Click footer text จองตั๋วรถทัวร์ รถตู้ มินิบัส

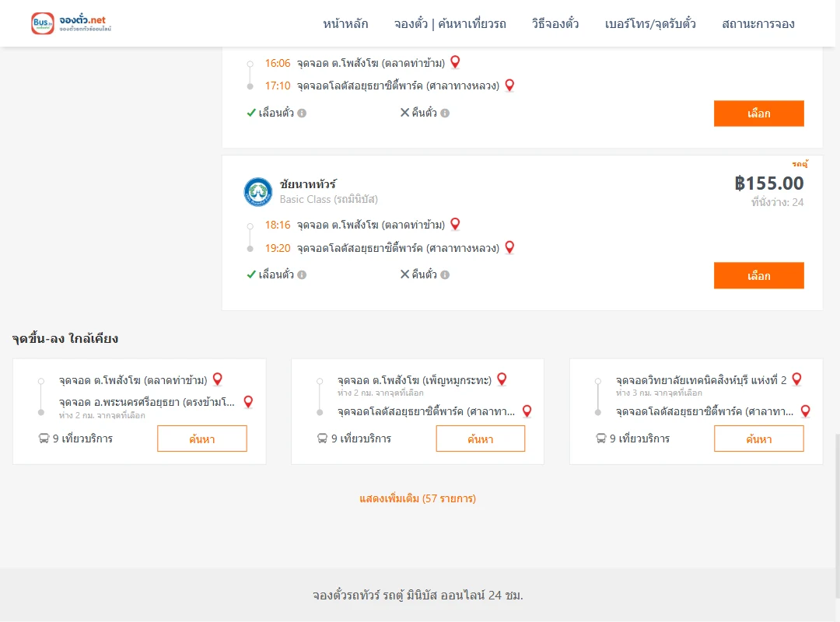coord(418,596)
